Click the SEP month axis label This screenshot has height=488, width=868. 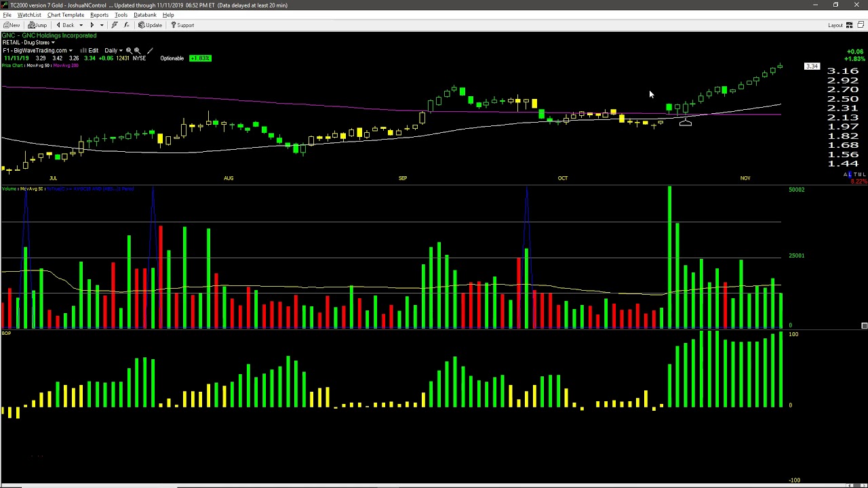403,178
